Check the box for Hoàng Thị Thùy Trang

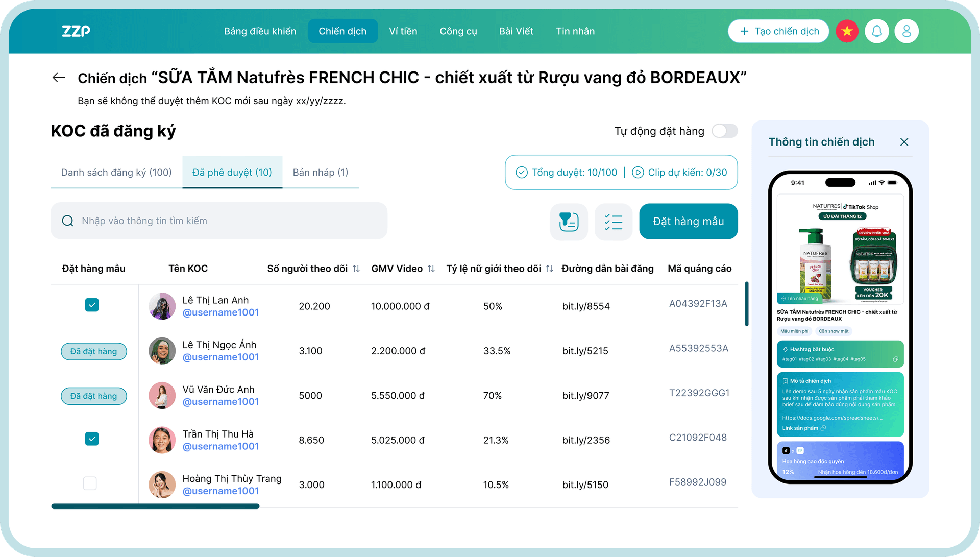90,483
